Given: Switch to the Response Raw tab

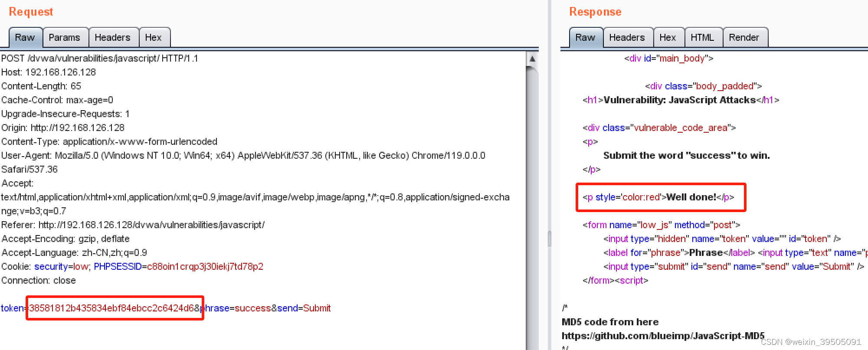Looking at the screenshot, I should pyautogui.click(x=586, y=37).
